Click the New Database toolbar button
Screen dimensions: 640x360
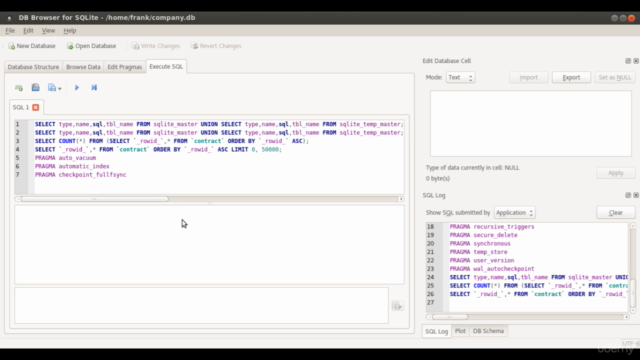[x=32, y=46]
